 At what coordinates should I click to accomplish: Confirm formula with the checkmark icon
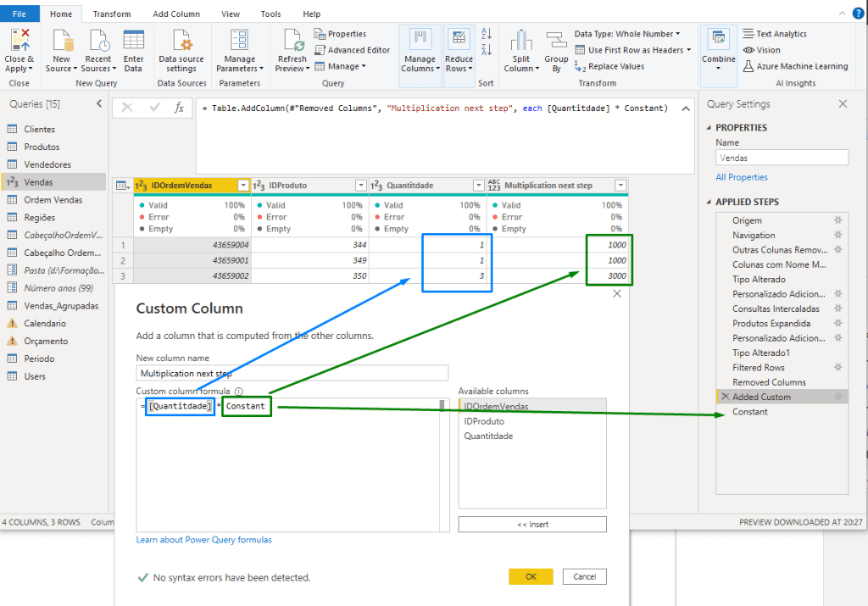(x=154, y=108)
